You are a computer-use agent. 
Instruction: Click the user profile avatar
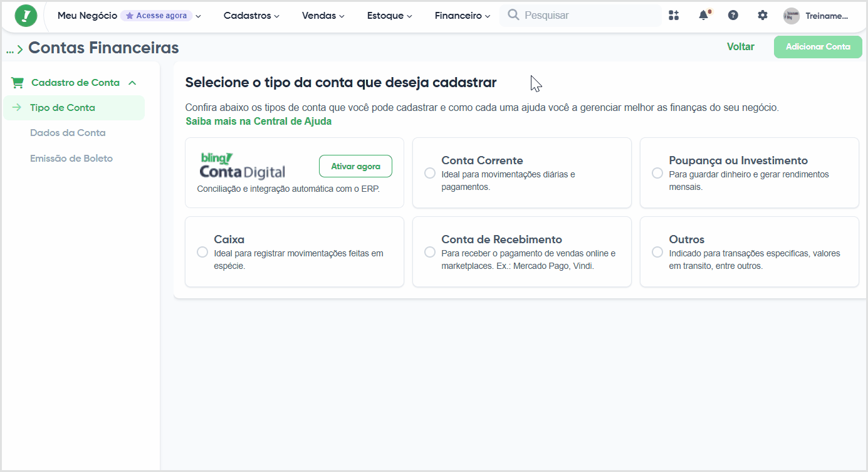(x=792, y=16)
